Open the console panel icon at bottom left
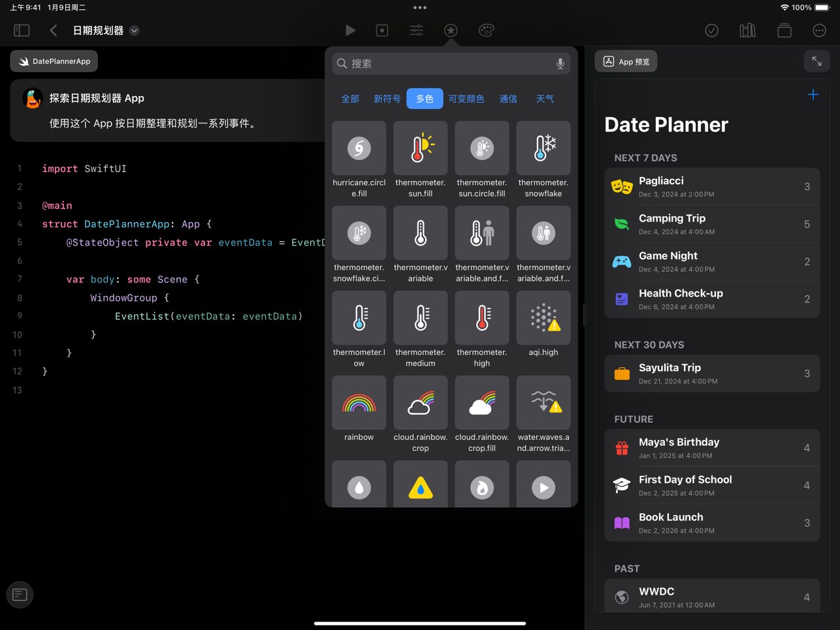The image size is (840, 630). tap(20, 595)
